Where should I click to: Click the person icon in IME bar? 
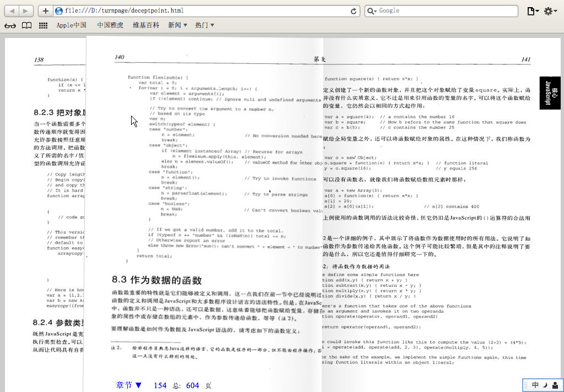pos(555,385)
